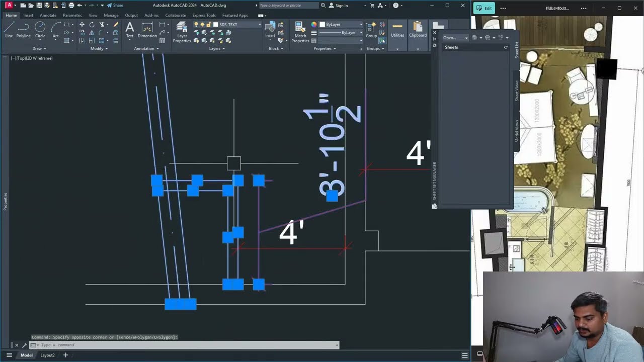
Task: Expand the Properties panel title
Action: (325, 49)
